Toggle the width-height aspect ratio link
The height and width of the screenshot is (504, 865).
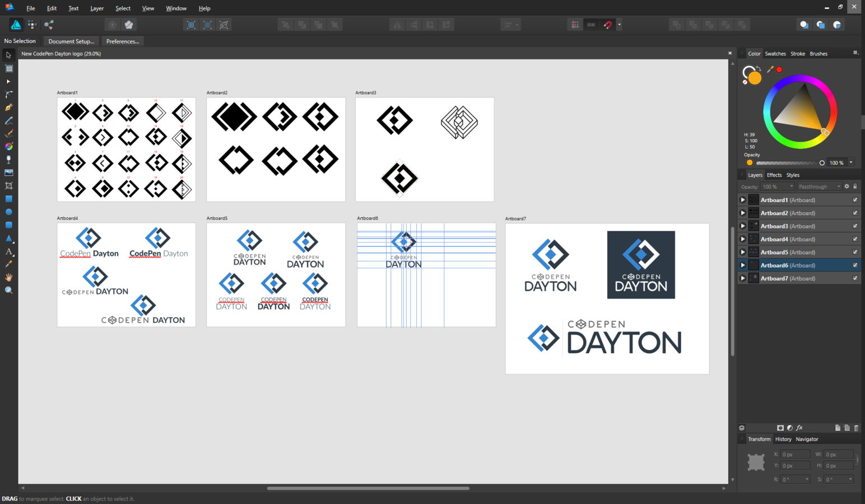(x=857, y=460)
